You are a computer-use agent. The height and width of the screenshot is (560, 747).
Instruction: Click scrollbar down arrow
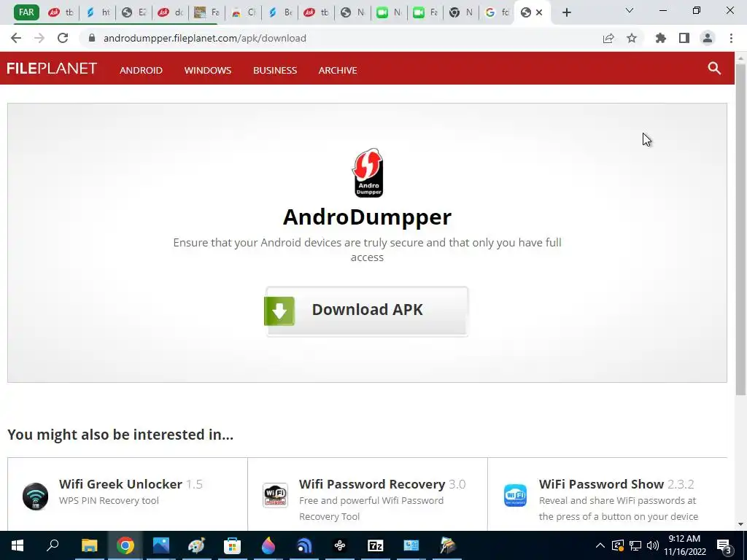tap(740, 524)
